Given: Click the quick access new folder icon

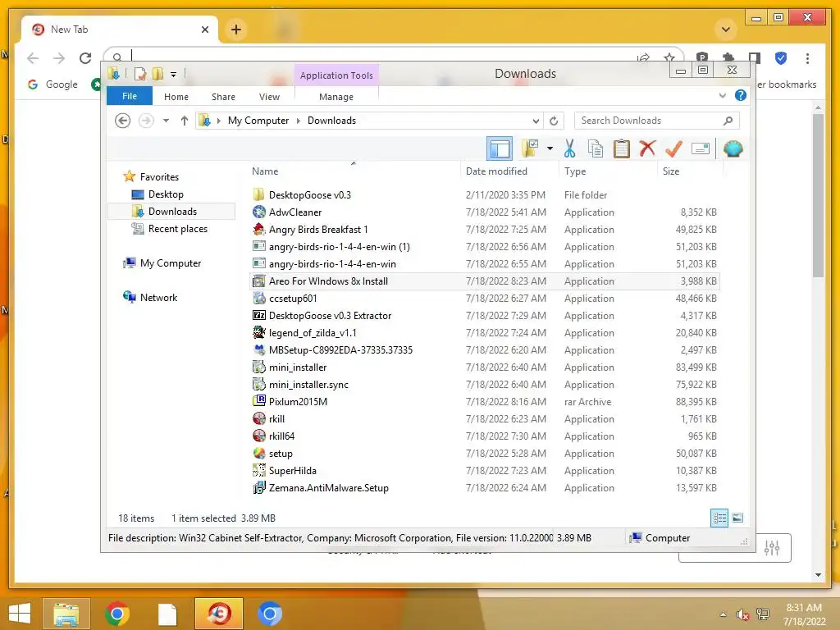Looking at the screenshot, I should coord(157,74).
